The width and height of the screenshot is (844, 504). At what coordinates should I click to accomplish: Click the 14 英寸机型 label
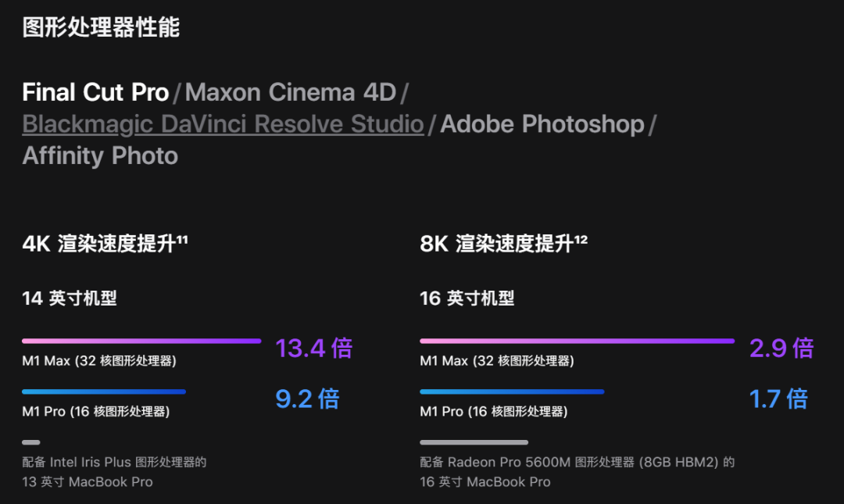(x=70, y=298)
